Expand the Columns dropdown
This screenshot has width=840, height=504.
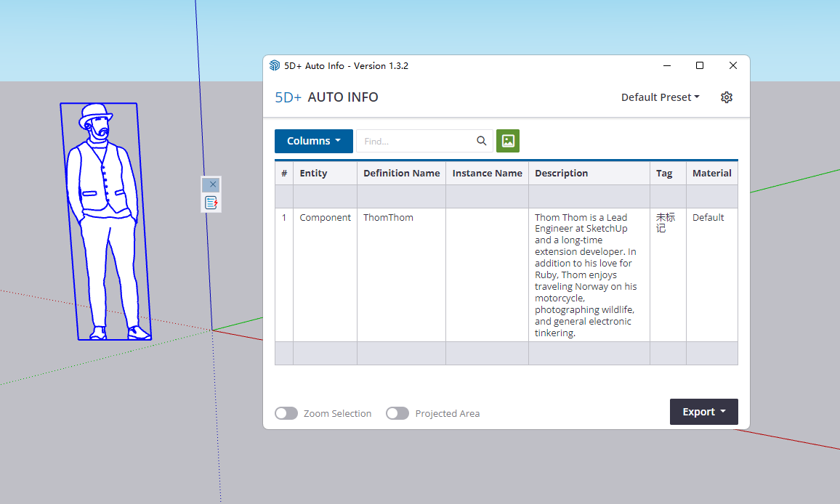click(x=313, y=141)
